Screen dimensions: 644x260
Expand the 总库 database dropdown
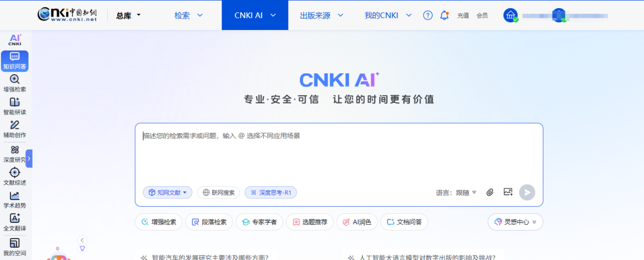point(128,15)
